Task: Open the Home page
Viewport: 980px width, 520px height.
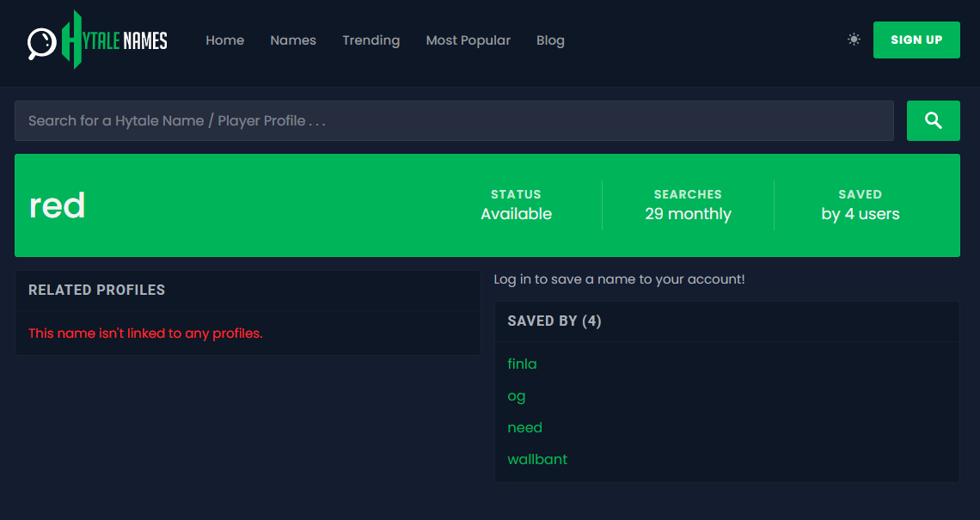Action: pos(225,40)
